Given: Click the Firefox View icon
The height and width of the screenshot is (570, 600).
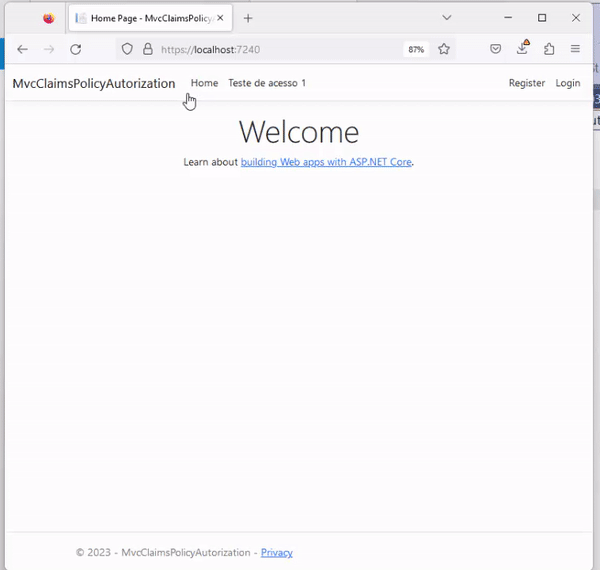Looking at the screenshot, I should (x=49, y=18).
